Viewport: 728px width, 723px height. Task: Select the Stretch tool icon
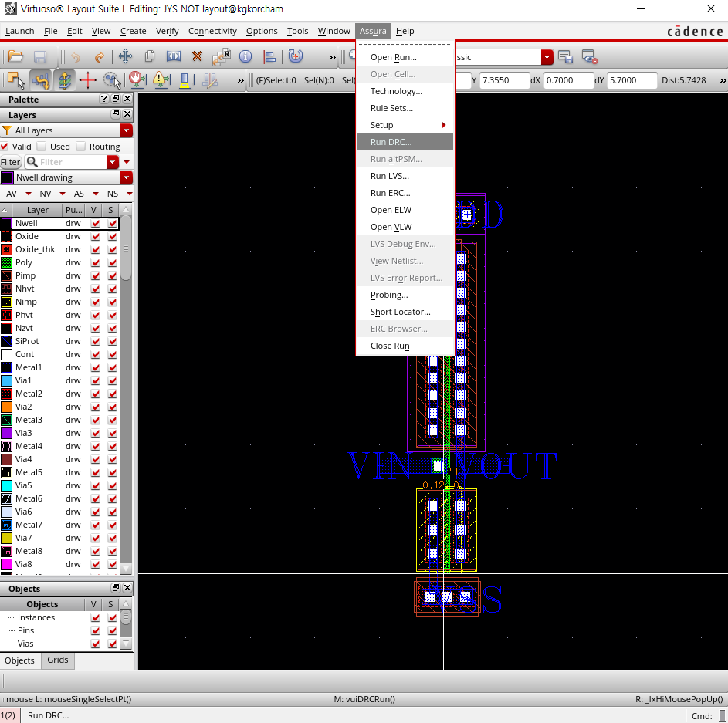(174, 56)
